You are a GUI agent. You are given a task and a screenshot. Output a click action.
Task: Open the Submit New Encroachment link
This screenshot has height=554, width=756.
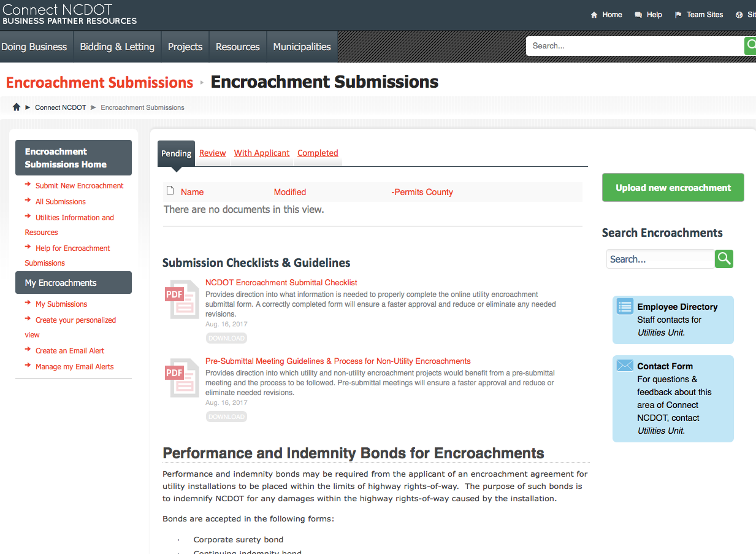(x=79, y=186)
